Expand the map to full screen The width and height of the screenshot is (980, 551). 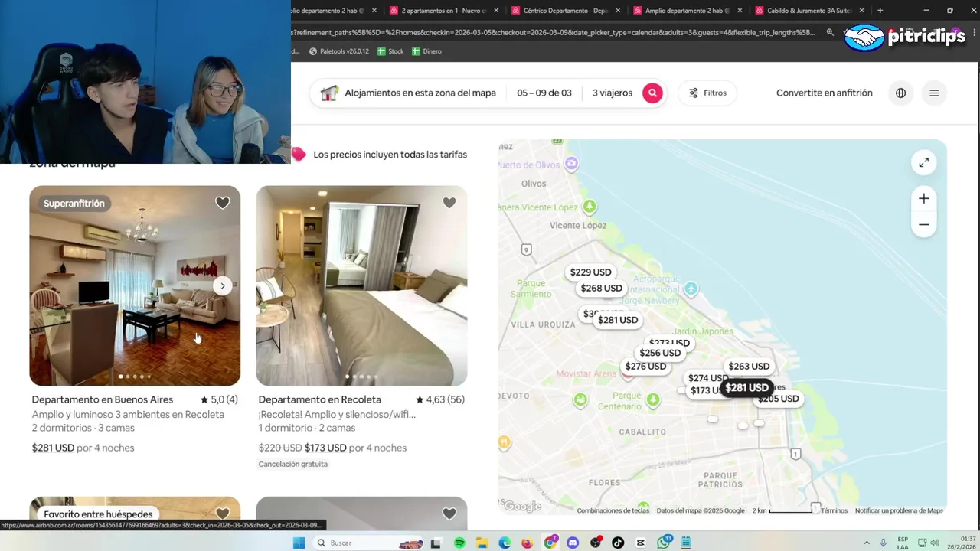tap(924, 162)
